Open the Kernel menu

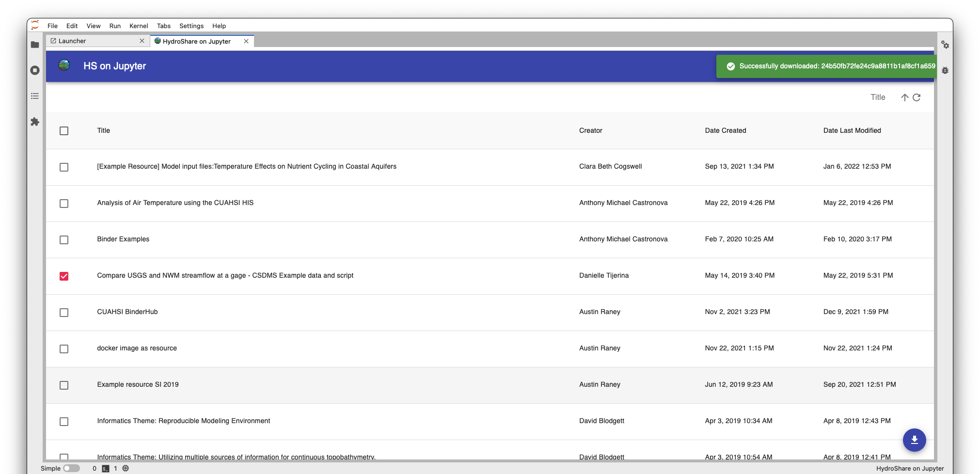pos(139,26)
